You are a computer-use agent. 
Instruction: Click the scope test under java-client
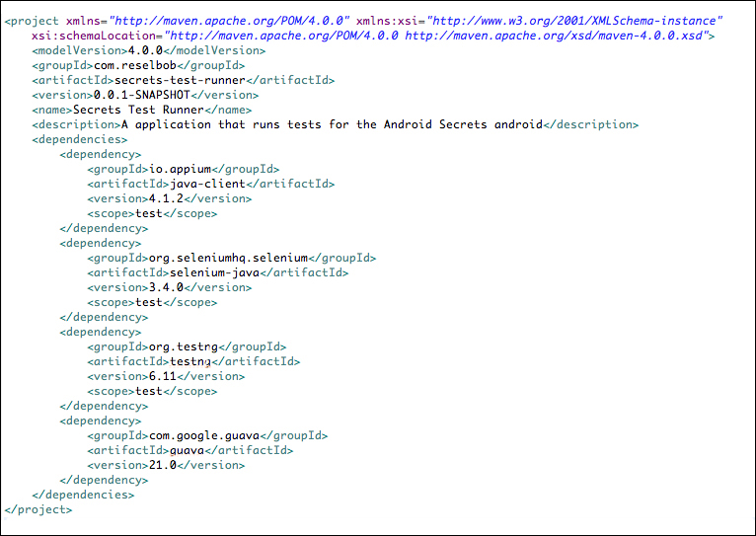point(148,213)
